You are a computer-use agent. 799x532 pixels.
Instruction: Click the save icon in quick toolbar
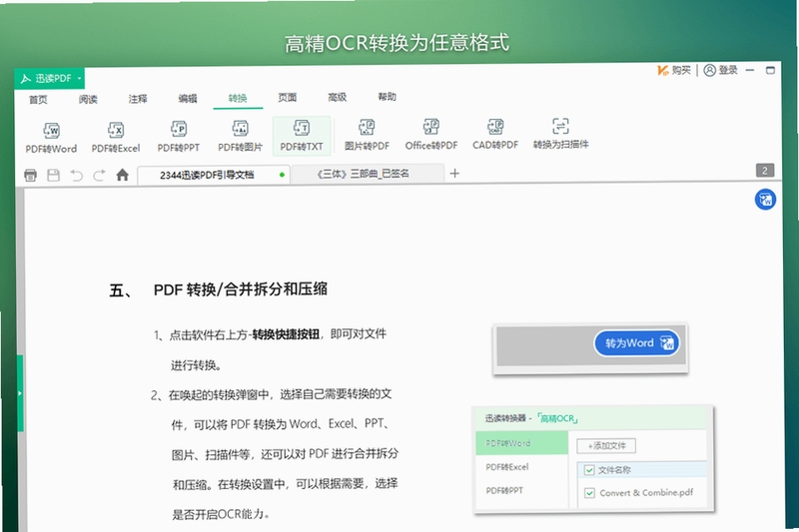point(54,176)
